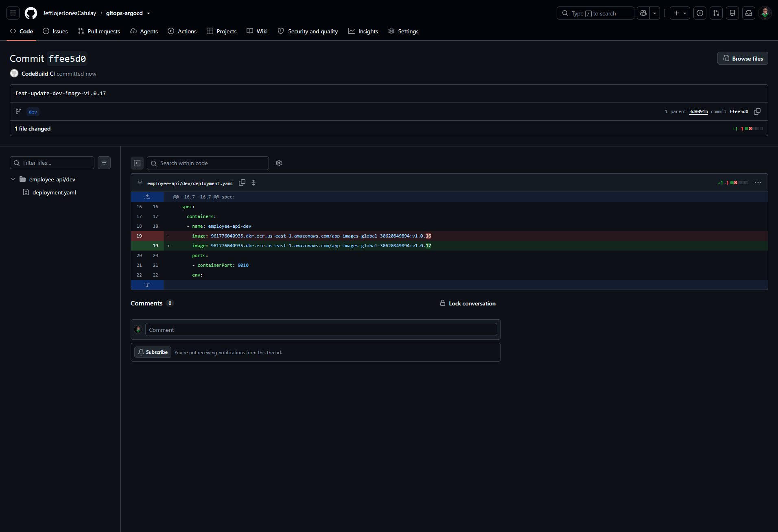Toggle the file tree sidebar panel
This screenshot has height=532, width=778.
137,163
